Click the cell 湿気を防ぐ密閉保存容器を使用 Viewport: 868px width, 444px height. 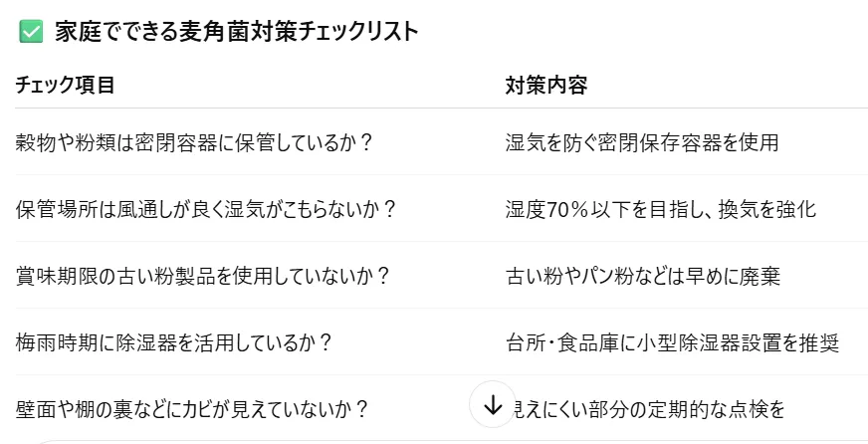[641, 142]
